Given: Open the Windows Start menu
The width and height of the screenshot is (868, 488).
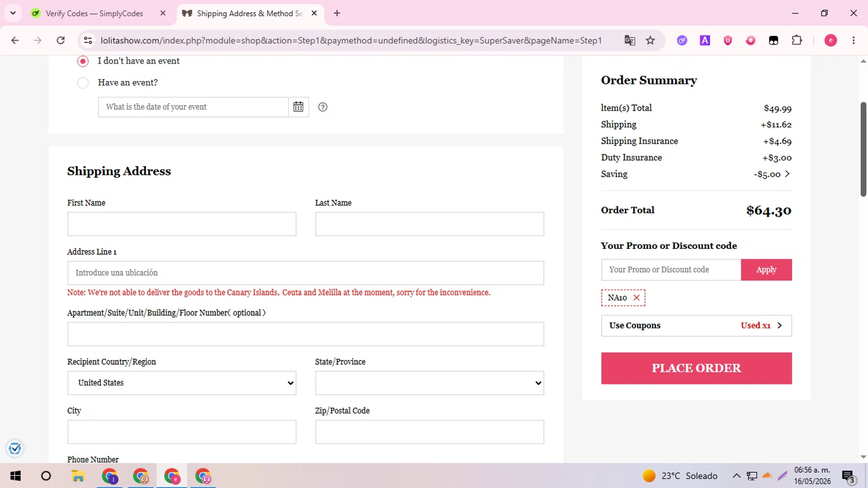Looking at the screenshot, I should coord(16,476).
